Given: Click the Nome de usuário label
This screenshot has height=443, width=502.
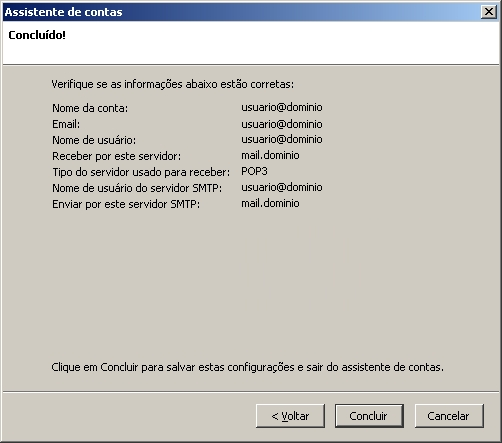Looking at the screenshot, I should pos(94,140).
